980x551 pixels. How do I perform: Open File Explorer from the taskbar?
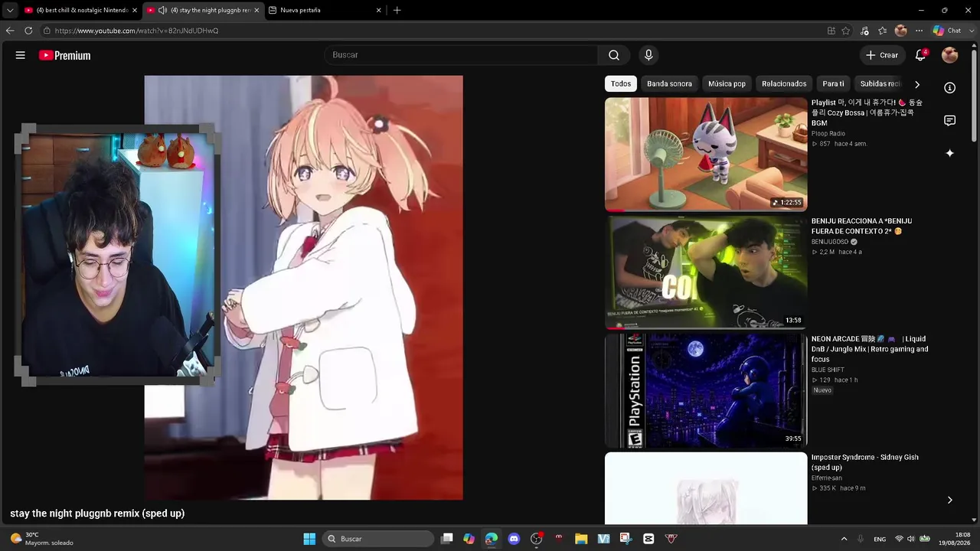(581, 539)
